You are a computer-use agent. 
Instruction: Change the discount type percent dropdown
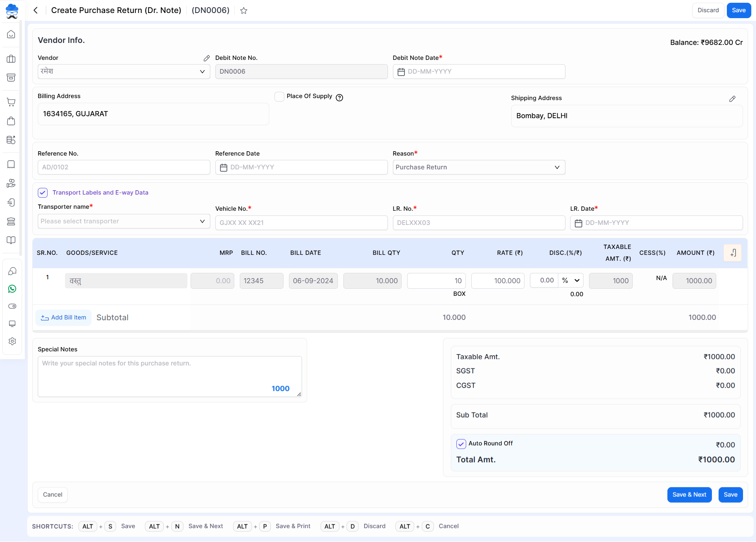pyautogui.click(x=571, y=280)
